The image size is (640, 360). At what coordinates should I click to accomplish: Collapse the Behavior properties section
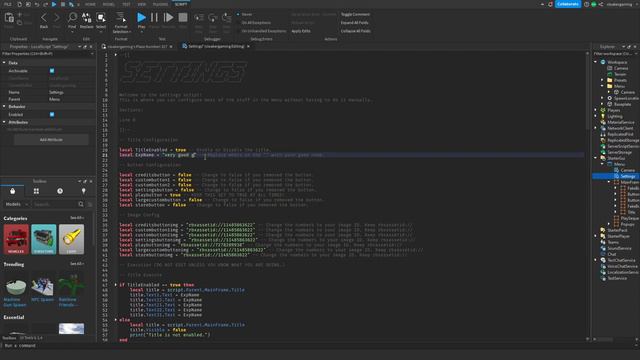(4, 107)
